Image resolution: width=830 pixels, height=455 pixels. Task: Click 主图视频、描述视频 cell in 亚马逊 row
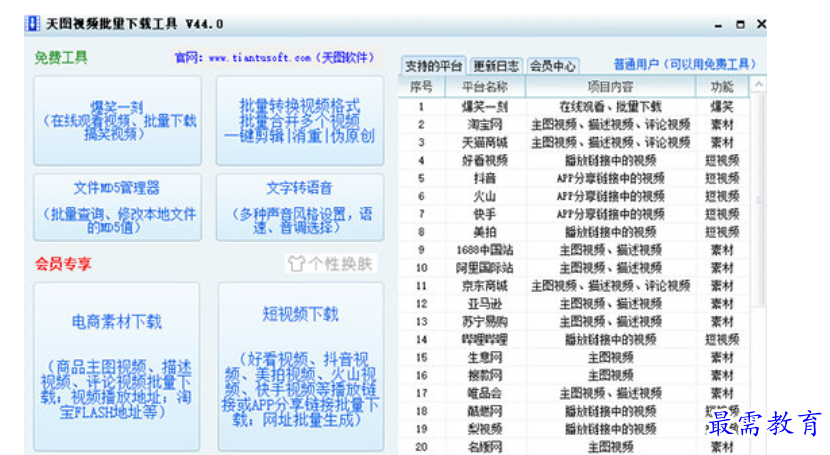(610, 304)
